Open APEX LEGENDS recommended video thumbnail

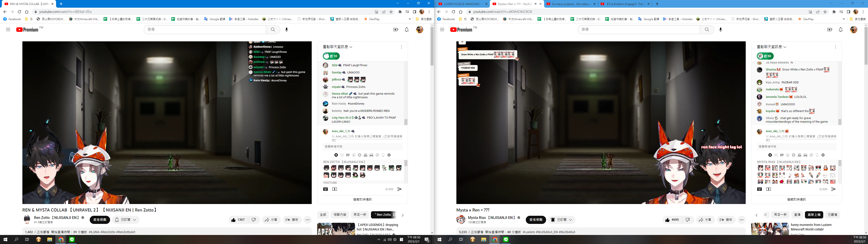coord(336,229)
